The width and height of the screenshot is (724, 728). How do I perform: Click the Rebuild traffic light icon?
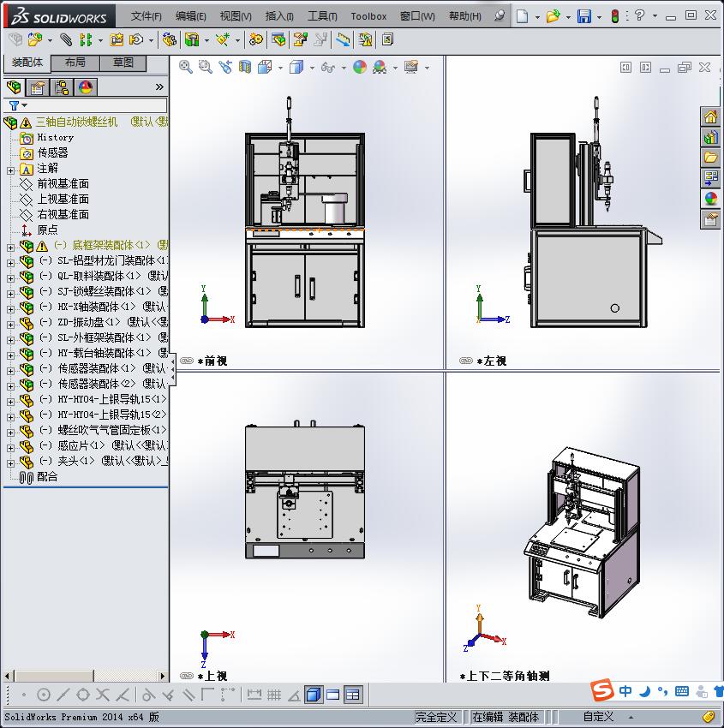[615, 16]
